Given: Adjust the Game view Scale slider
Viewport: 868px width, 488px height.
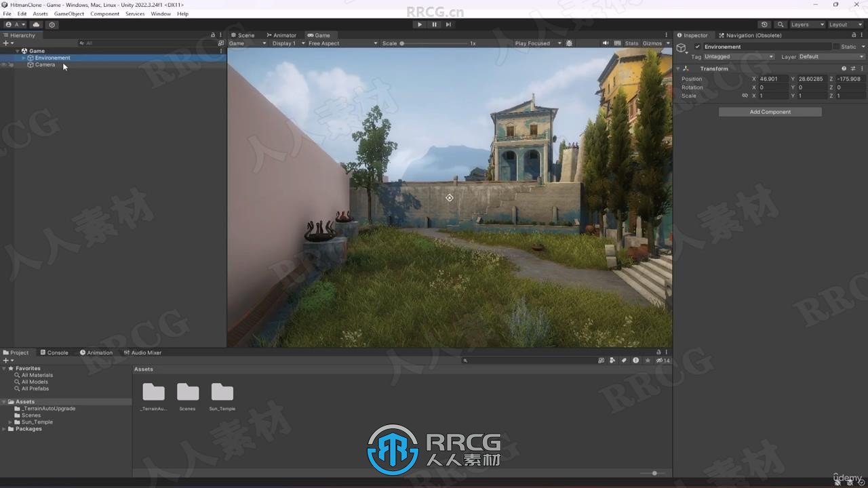Looking at the screenshot, I should (x=434, y=43).
